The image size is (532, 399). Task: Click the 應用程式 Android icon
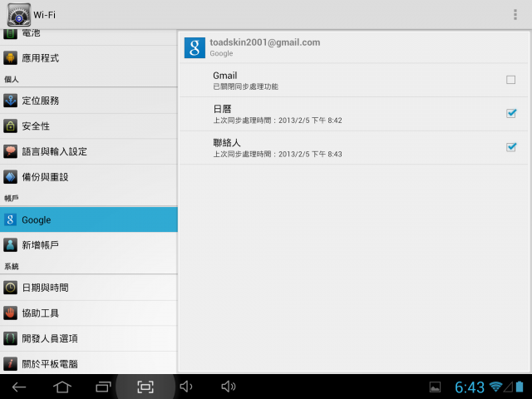[x=10, y=58]
